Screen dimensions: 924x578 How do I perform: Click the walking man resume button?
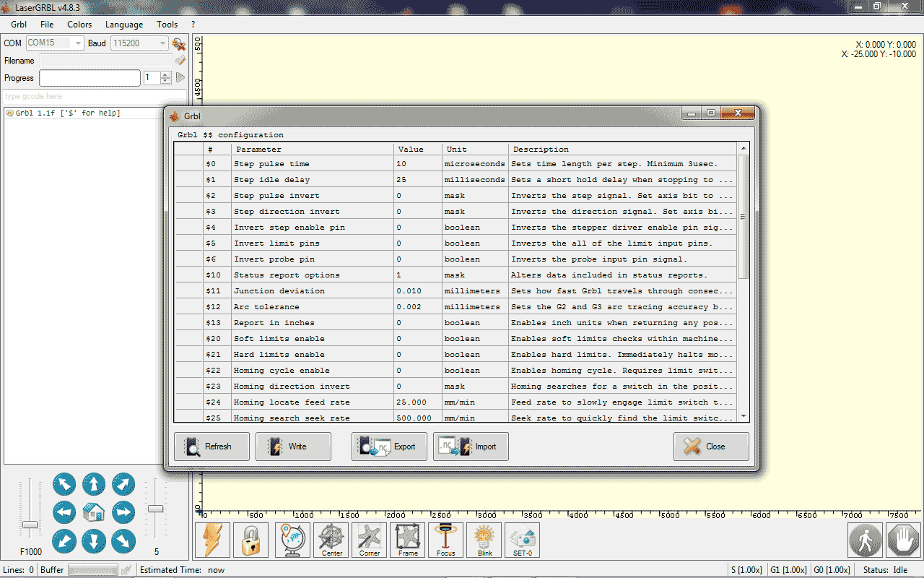(x=864, y=540)
